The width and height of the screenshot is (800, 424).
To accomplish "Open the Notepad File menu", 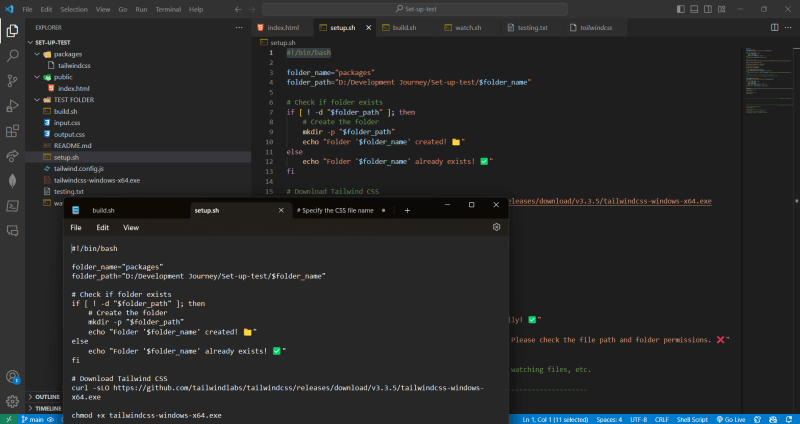I will [76, 228].
